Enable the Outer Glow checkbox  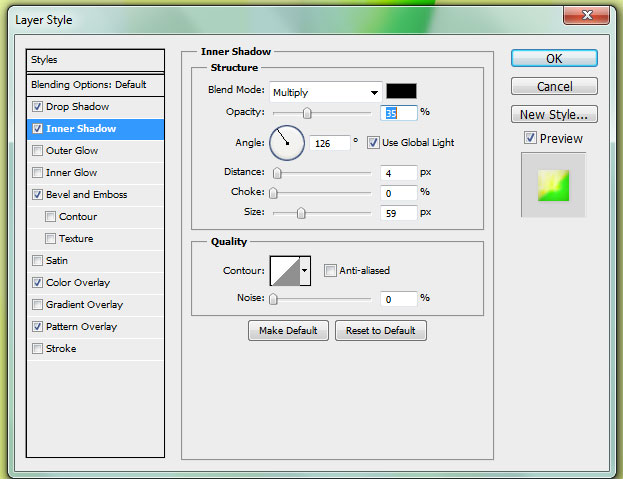38,151
